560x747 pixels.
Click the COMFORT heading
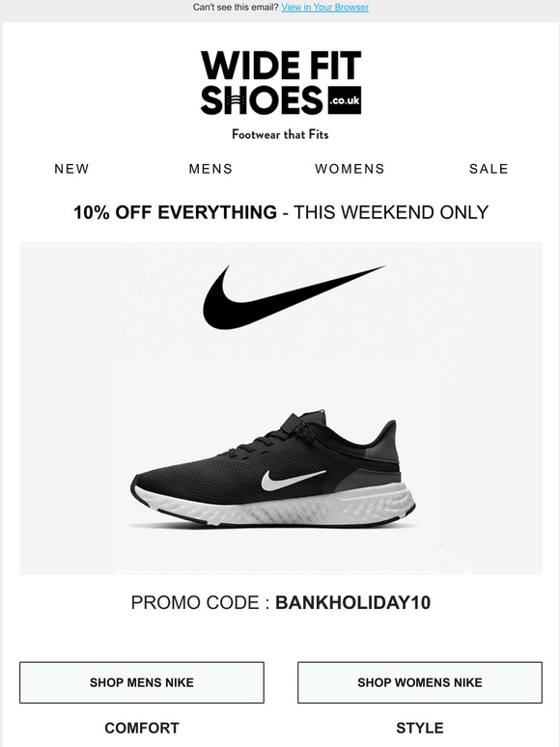(x=142, y=728)
